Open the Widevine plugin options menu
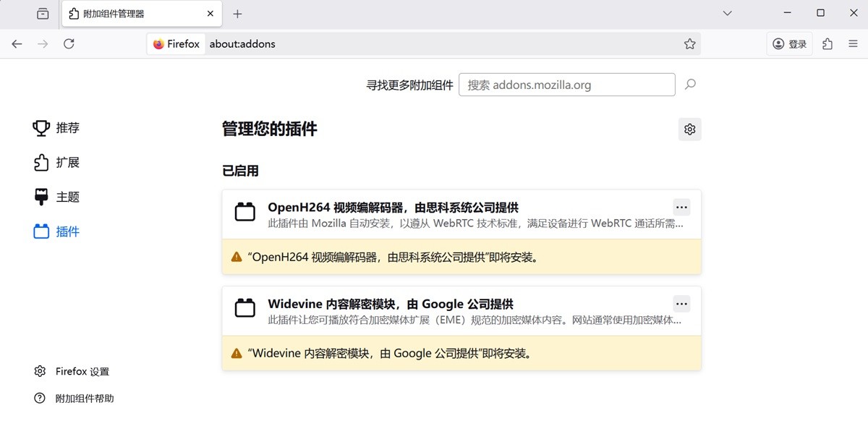868x434 pixels. 681,304
